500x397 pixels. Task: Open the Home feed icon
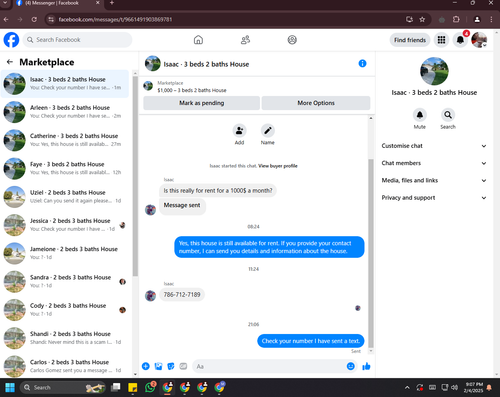coord(198,40)
